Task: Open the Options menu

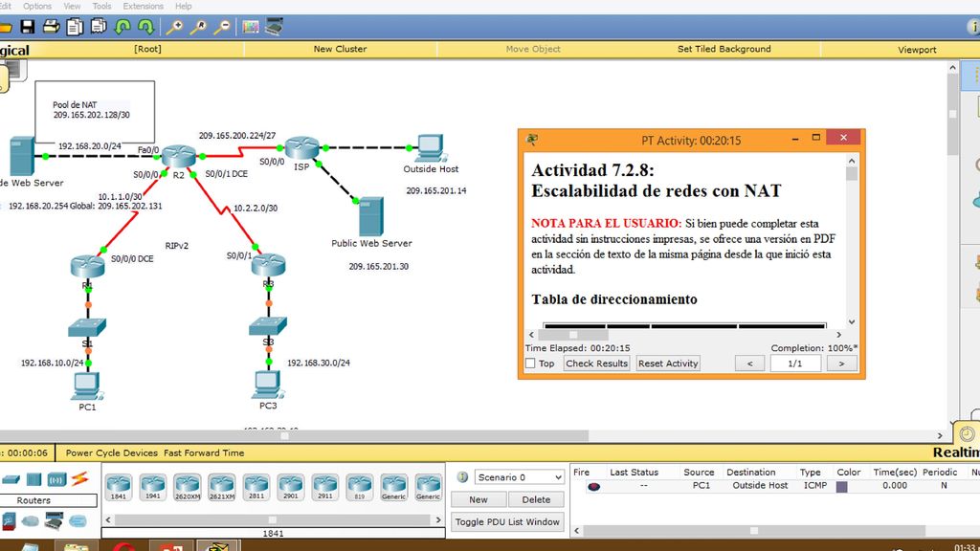Action: tap(37, 7)
